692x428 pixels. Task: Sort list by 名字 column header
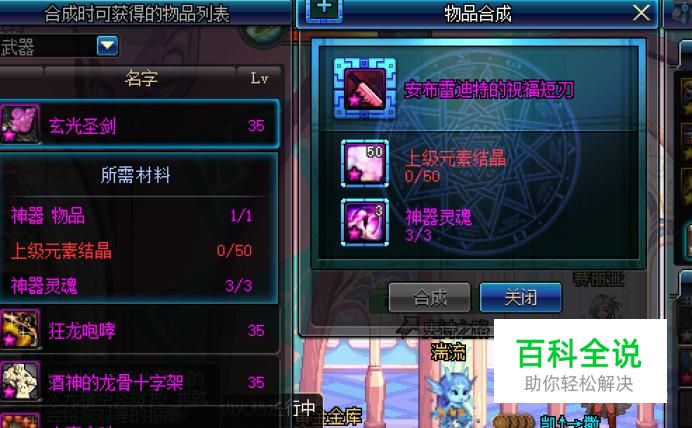pyautogui.click(x=140, y=78)
